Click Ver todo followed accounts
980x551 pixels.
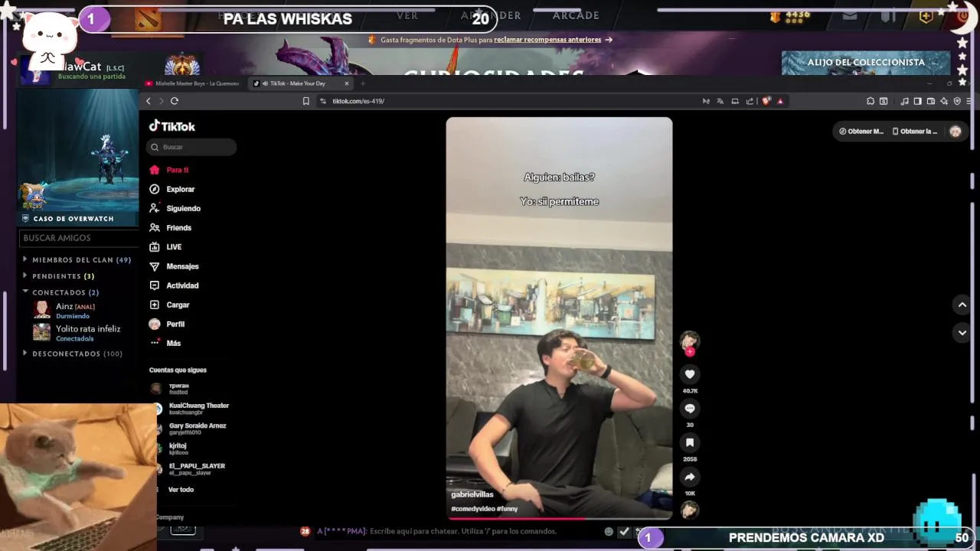pos(181,490)
